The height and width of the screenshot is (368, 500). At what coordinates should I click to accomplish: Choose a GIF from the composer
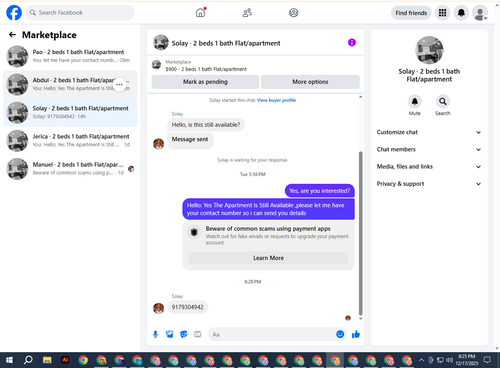tap(198, 334)
